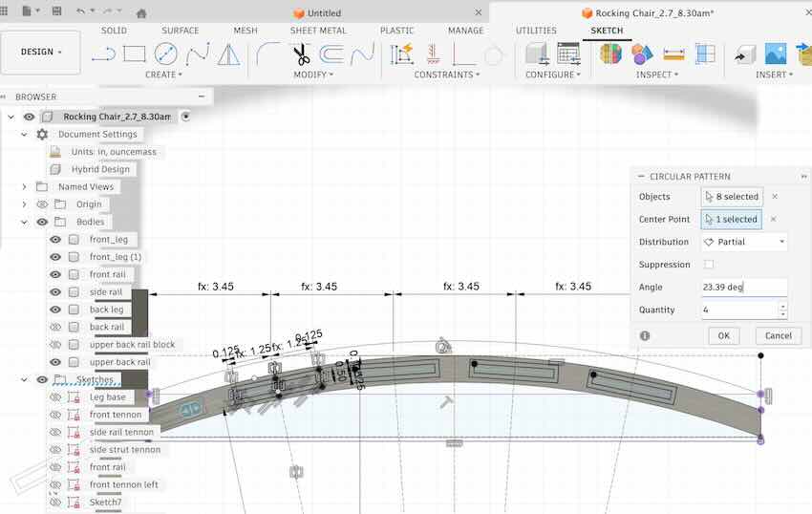Pick the Sketch Dimension tool

pos(402,54)
